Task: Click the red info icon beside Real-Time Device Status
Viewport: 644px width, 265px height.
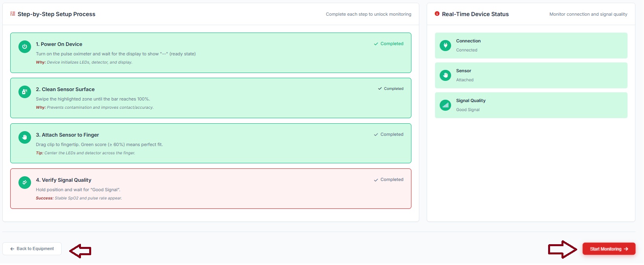Action: coord(437,14)
